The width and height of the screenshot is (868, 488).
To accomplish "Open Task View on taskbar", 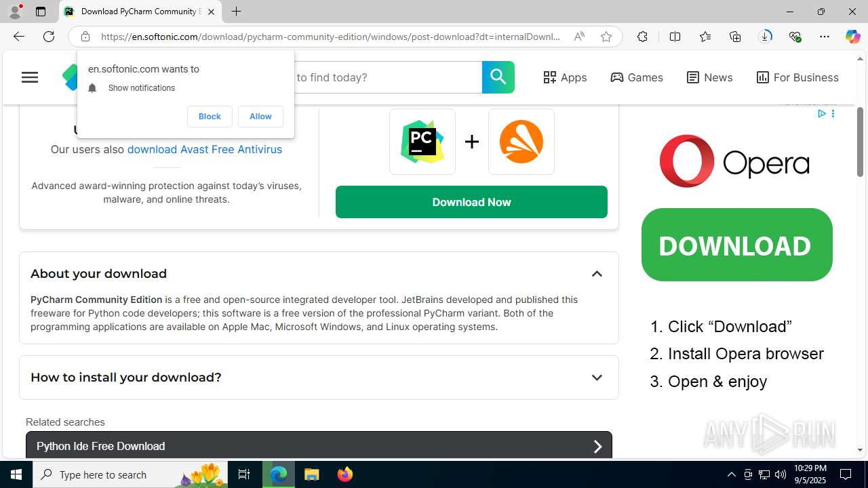I will click(244, 474).
